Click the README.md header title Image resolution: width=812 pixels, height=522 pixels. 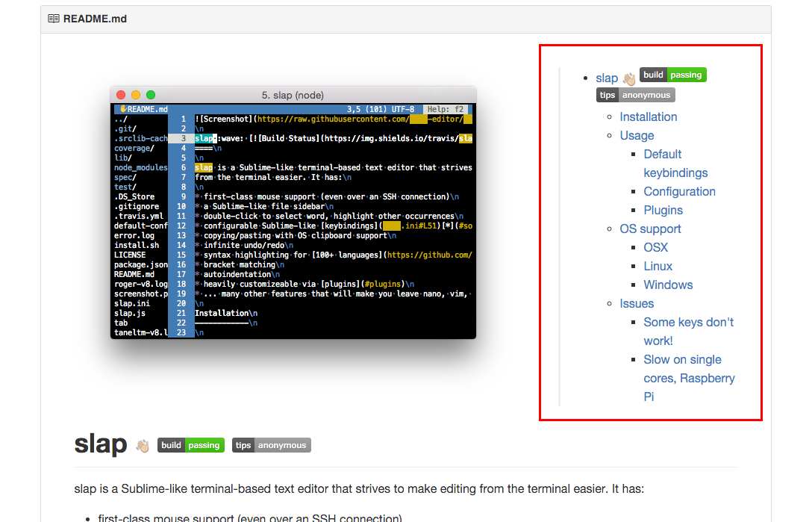pos(95,19)
